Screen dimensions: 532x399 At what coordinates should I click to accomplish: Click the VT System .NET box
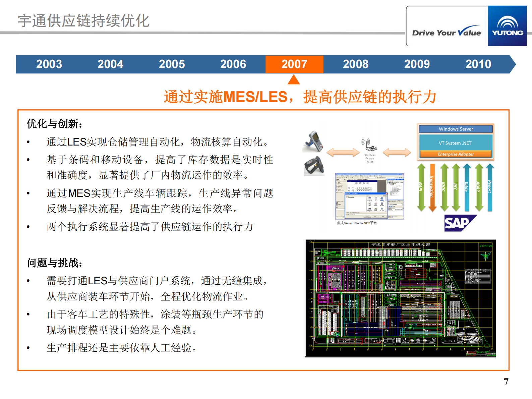tap(455, 143)
